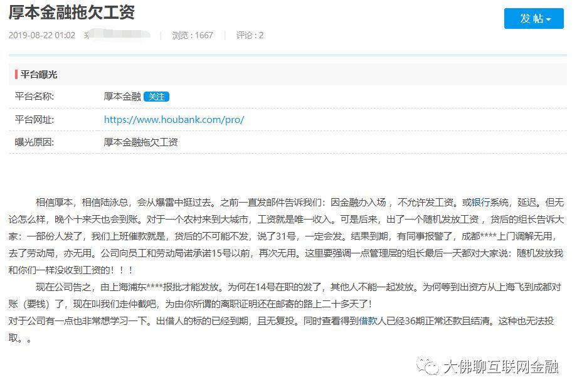Select the 平台网址 label

[x=34, y=120]
